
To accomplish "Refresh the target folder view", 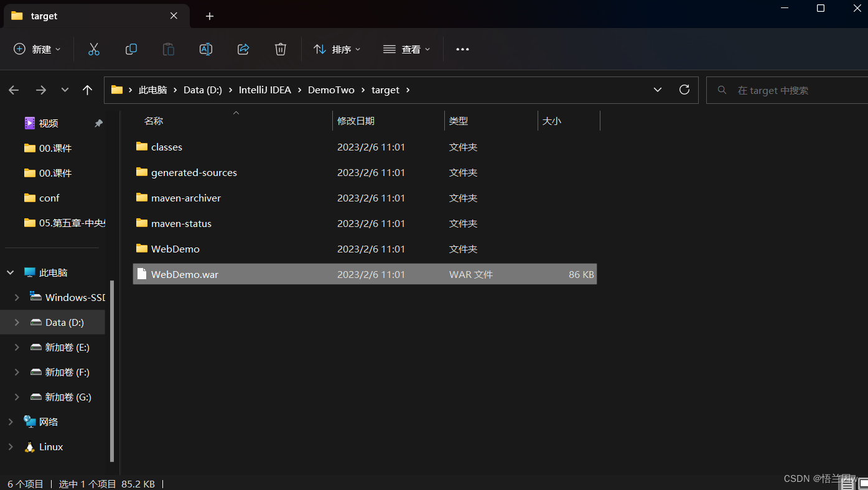I will click(x=684, y=90).
